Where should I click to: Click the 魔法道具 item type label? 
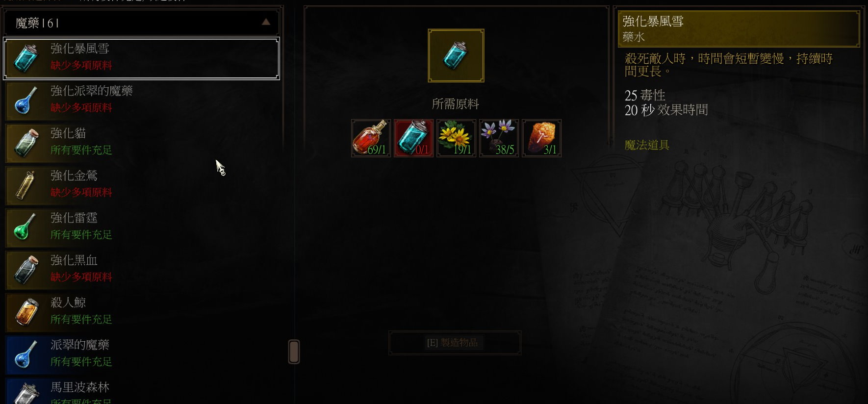pos(647,145)
